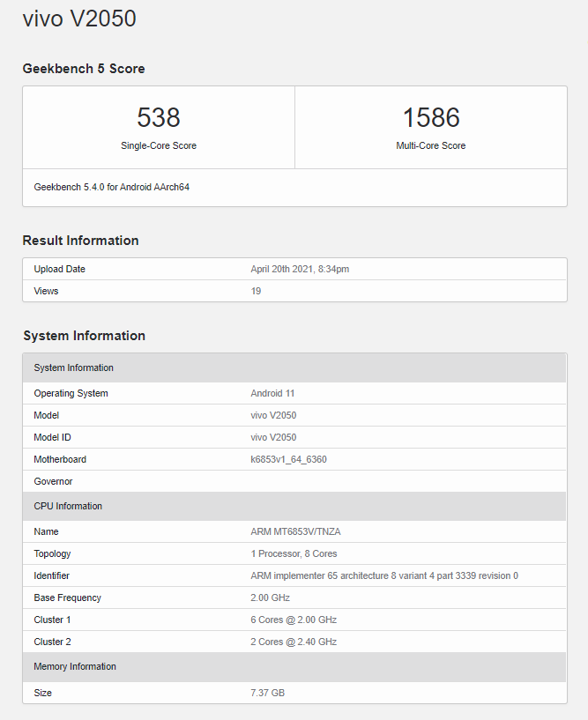Screen dimensions: 588x720
Task: Select the views count 19
Action: tap(256, 291)
